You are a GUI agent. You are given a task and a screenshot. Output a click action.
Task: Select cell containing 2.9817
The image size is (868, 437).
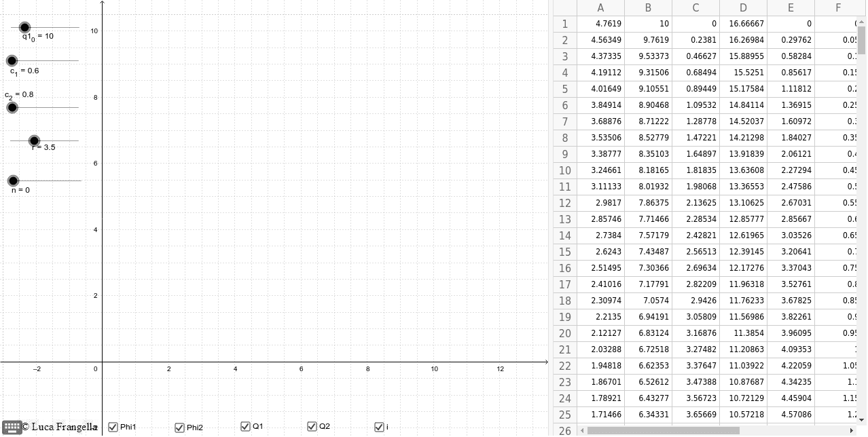[x=600, y=203]
